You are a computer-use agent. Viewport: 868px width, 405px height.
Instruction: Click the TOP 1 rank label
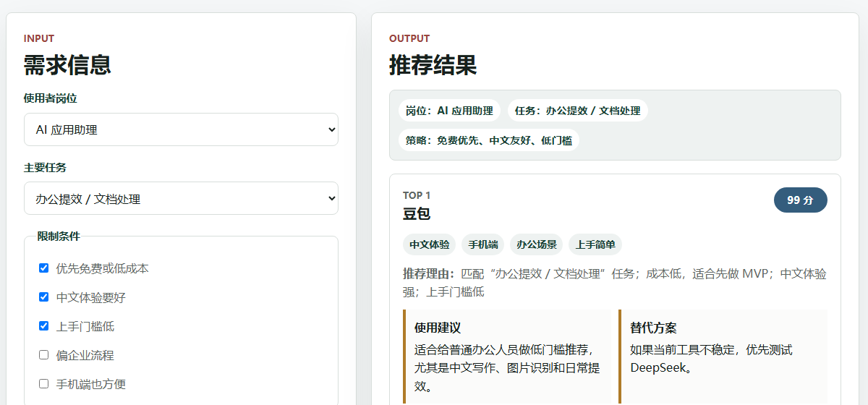click(x=417, y=195)
